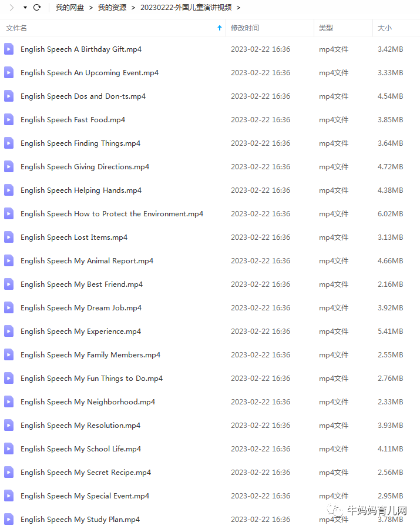Click video icon for Fast Food.mp4
The image size is (420, 529).
click(x=9, y=120)
